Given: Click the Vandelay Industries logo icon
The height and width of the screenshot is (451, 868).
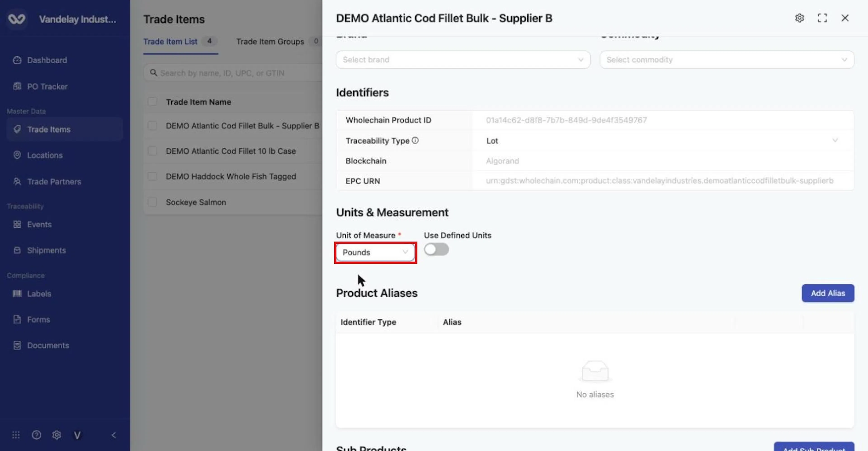Looking at the screenshot, I should pos(17,19).
